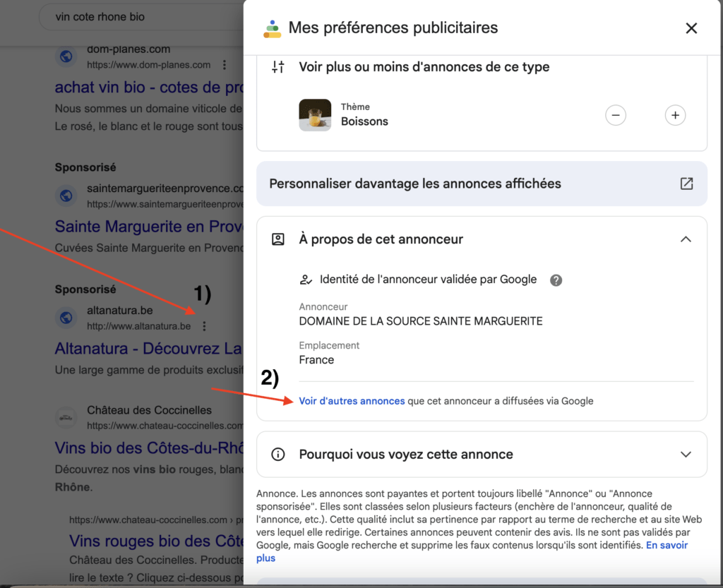Click the Château des Coccinelles favicon
The image size is (723, 588).
(66, 418)
